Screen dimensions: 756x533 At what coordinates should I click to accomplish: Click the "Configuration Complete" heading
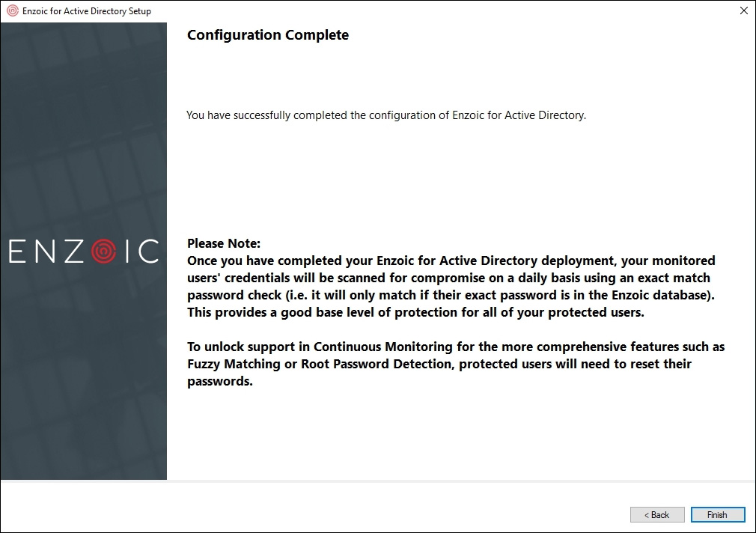click(268, 35)
